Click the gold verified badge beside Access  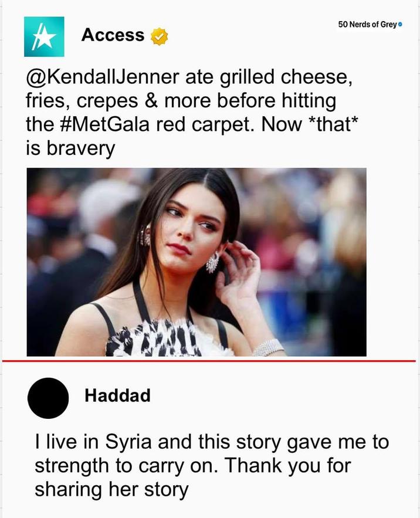click(x=159, y=36)
